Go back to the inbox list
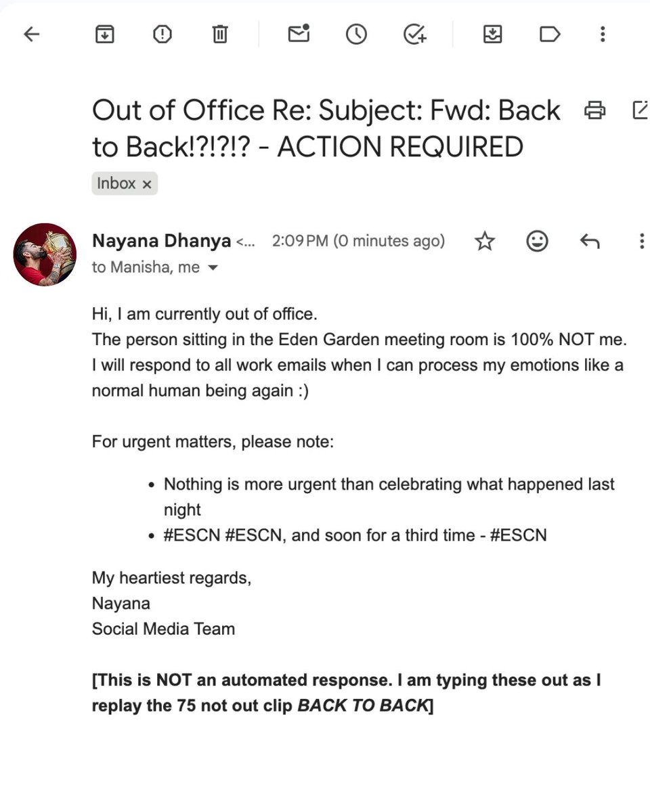650x812 pixels. click(x=32, y=34)
